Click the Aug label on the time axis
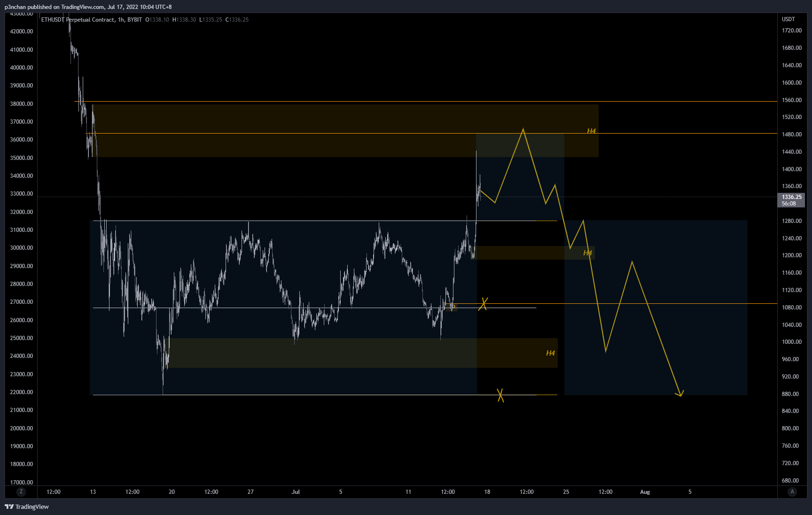This screenshot has width=812, height=515. pos(645,492)
